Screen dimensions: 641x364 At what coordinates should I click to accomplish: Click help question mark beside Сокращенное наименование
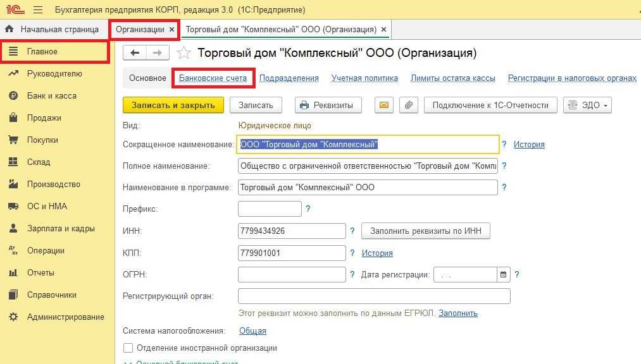pos(504,145)
